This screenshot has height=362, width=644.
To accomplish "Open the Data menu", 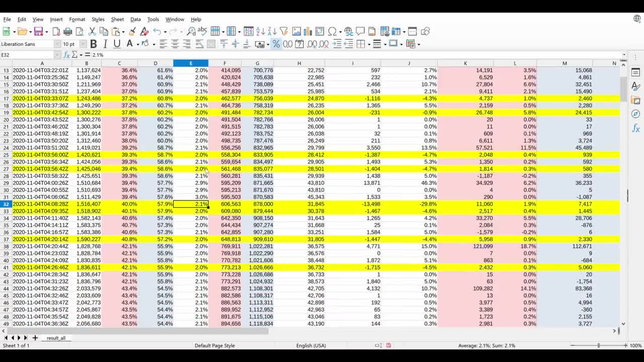I will (x=135, y=19).
